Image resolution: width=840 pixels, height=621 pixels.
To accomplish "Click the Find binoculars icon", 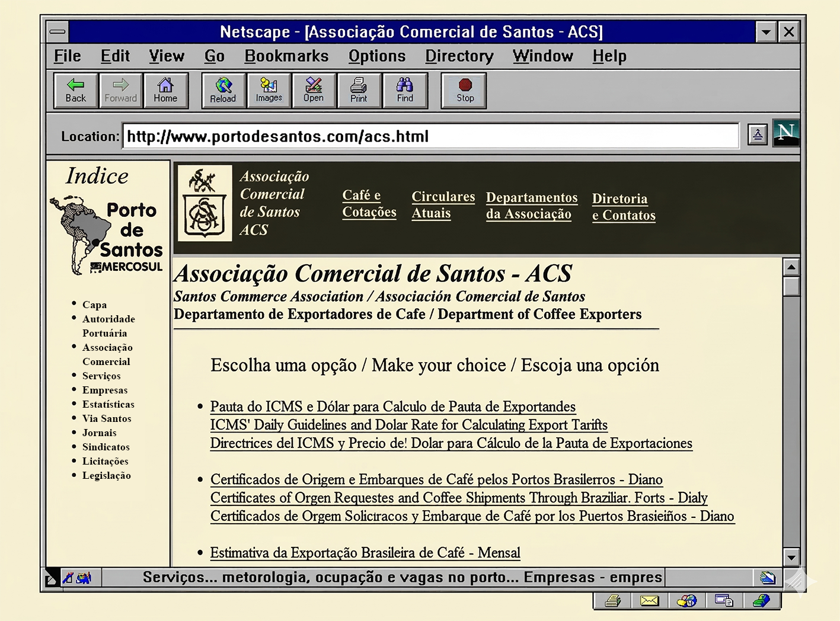I will (405, 91).
